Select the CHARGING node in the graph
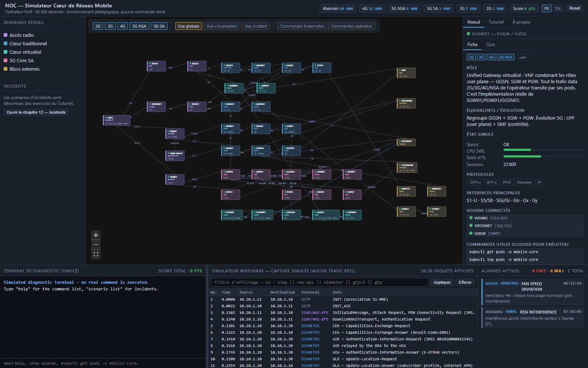The image size is (588, 368). click(x=407, y=168)
